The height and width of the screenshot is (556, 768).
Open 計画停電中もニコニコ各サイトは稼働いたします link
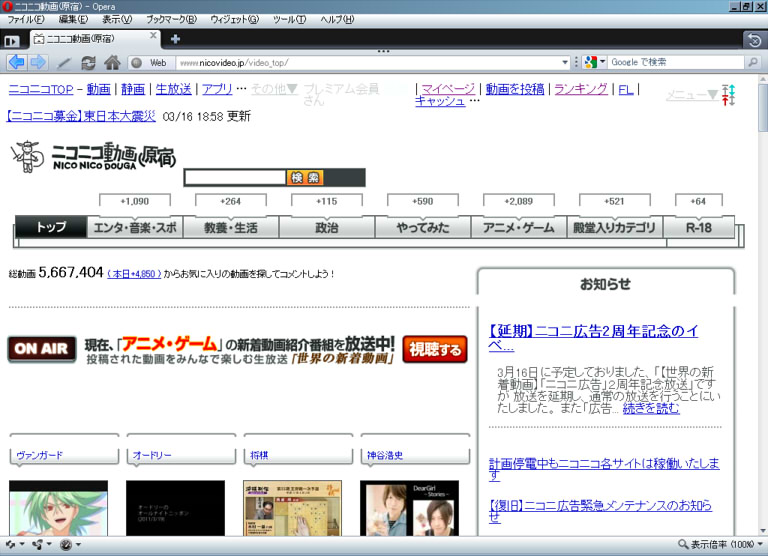tap(604, 469)
